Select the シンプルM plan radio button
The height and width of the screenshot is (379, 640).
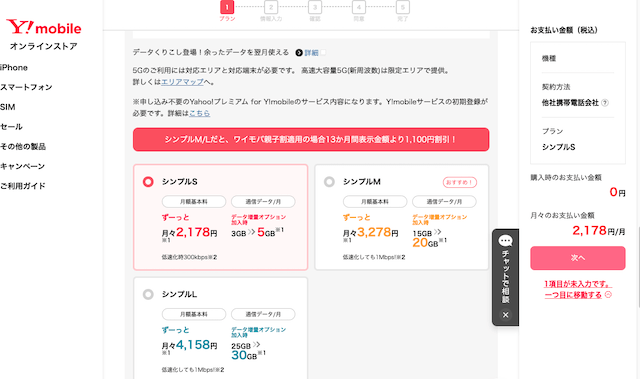[x=329, y=182]
